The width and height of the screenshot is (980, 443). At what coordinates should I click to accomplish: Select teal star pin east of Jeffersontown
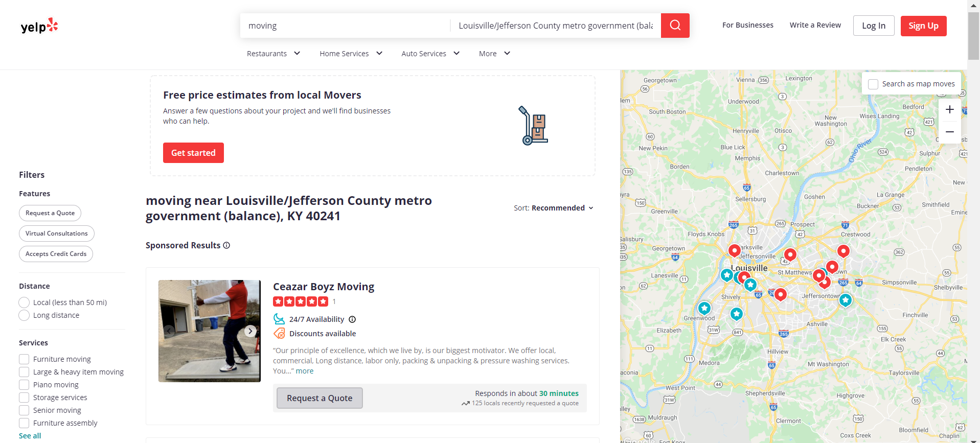click(x=846, y=300)
